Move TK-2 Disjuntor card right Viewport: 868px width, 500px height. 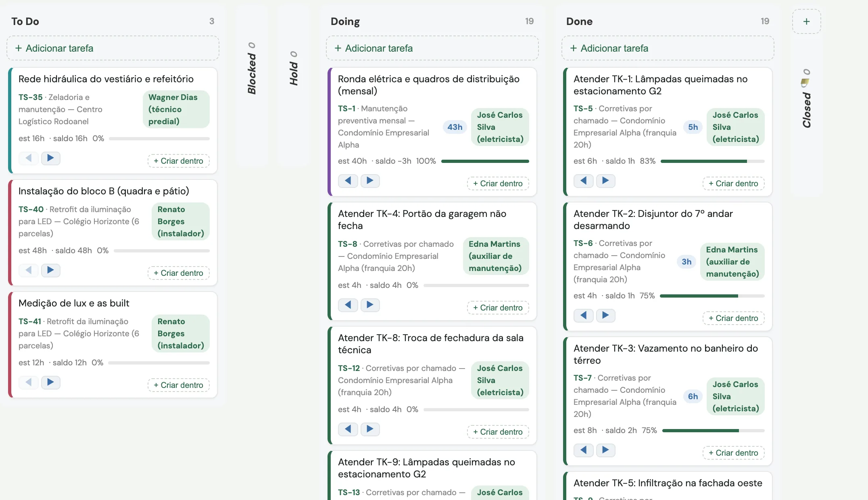(605, 315)
